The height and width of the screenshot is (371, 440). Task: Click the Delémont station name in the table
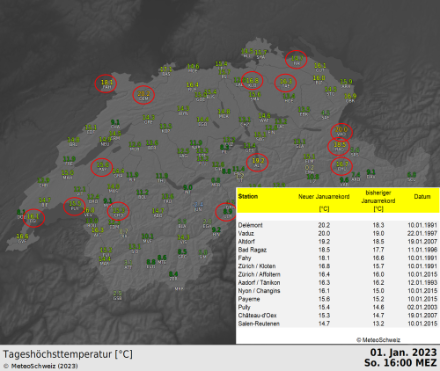(x=250, y=225)
